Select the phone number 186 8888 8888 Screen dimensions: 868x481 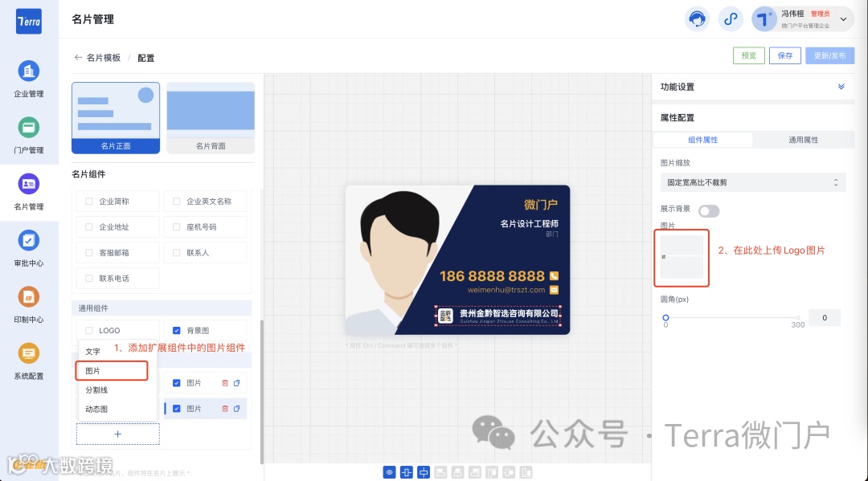click(x=492, y=276)
